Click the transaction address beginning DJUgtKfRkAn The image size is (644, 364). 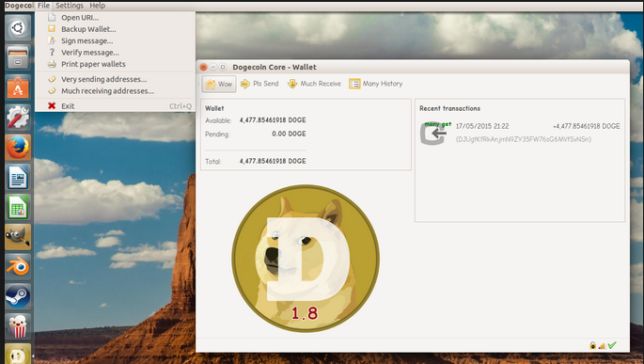[524, 139]
